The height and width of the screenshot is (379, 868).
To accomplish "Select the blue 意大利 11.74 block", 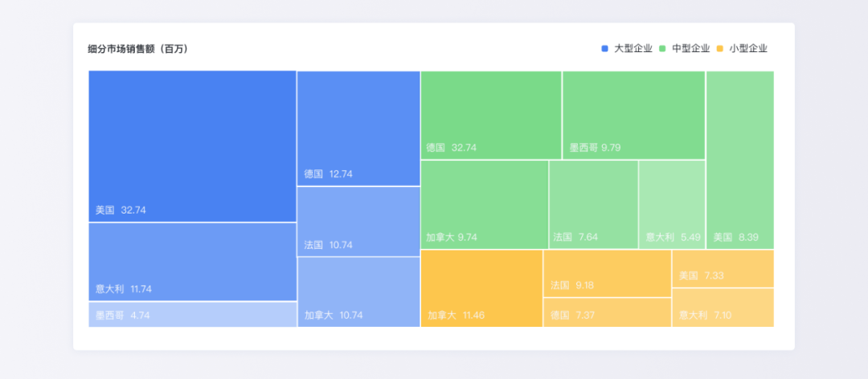I will coord(192,262).
